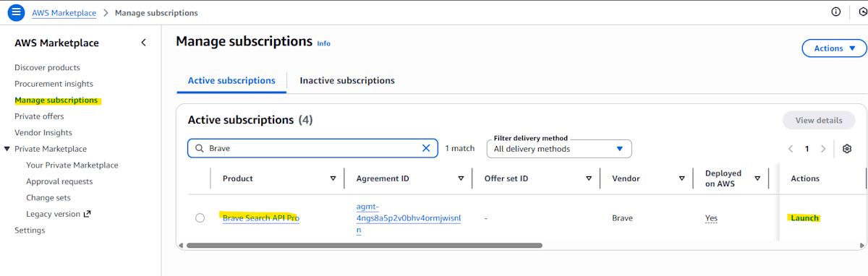Sort by Deployed on AWS column arrow
This screenshot has height=276, width=868.
point(757,178)
